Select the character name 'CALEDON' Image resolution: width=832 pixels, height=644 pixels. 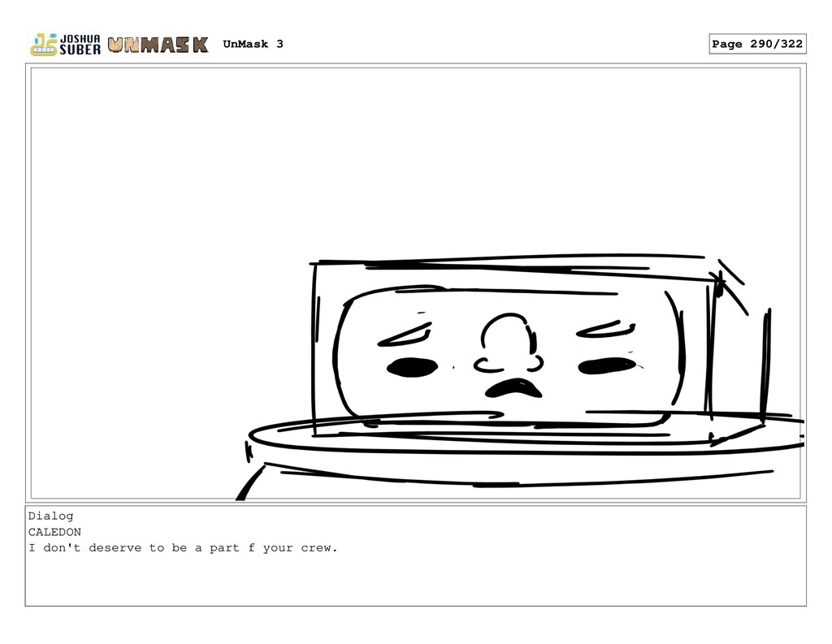coord(54,532)
